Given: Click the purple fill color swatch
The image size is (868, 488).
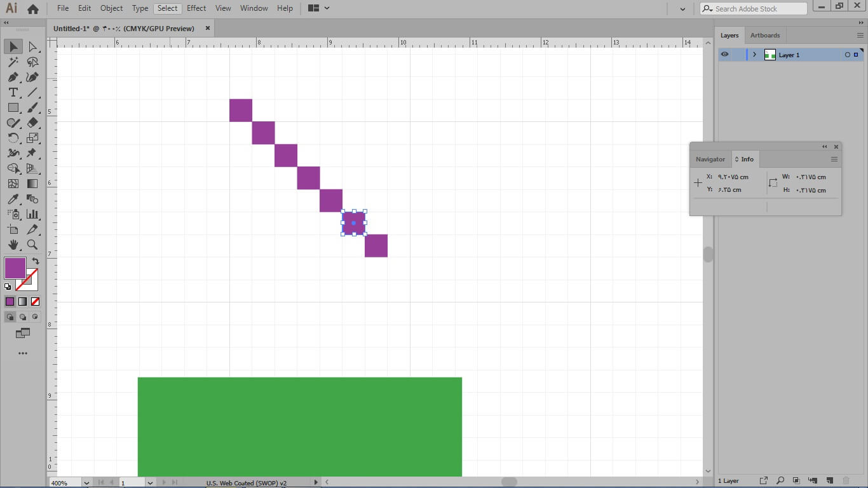Looking at the screenshot, I should [x=15, y=268].
